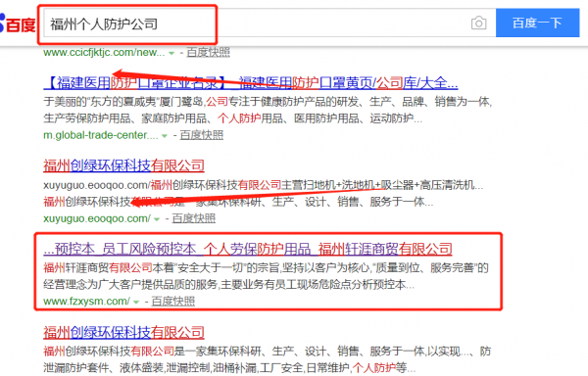588x376 pixels.
Task: Click the camera image search icon
Action: [478, 23]
